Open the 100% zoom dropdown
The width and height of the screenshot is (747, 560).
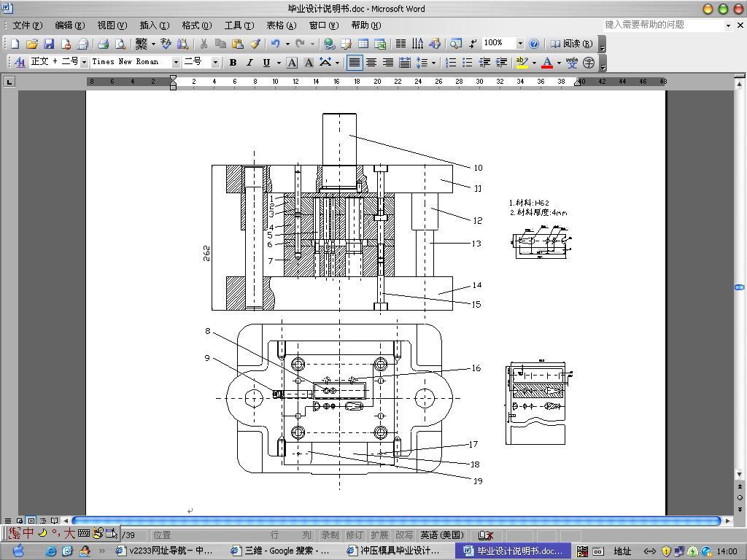pos(520,43)
